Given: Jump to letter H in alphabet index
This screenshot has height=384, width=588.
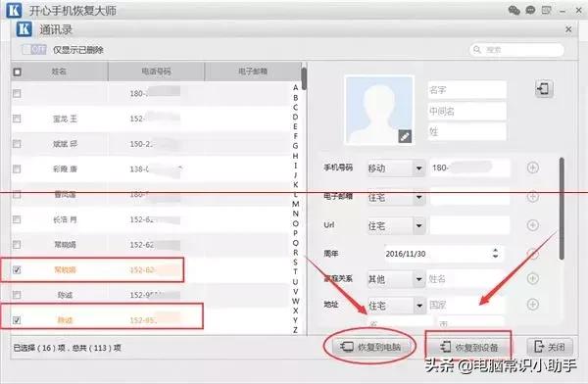Looking at the screenshot, I should tap(296, 156).
